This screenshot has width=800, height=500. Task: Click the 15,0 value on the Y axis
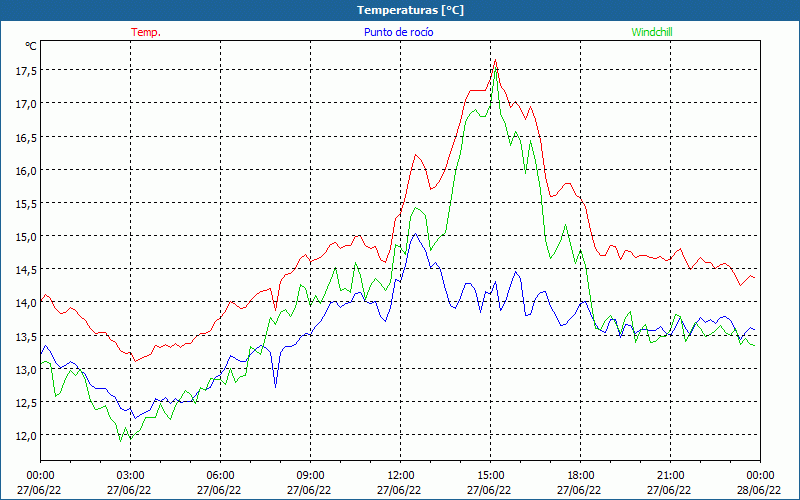[x=25, y=236]
